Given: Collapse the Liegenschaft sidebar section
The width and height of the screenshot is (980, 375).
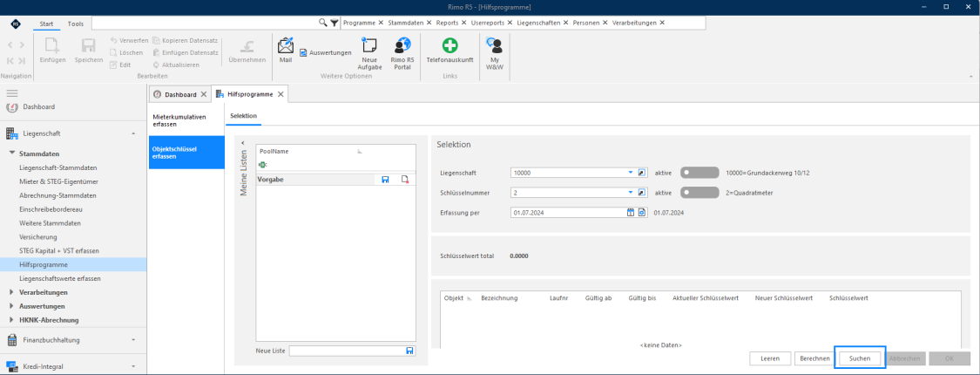Looking at the screenshot, I should click(x=133, y=133).
